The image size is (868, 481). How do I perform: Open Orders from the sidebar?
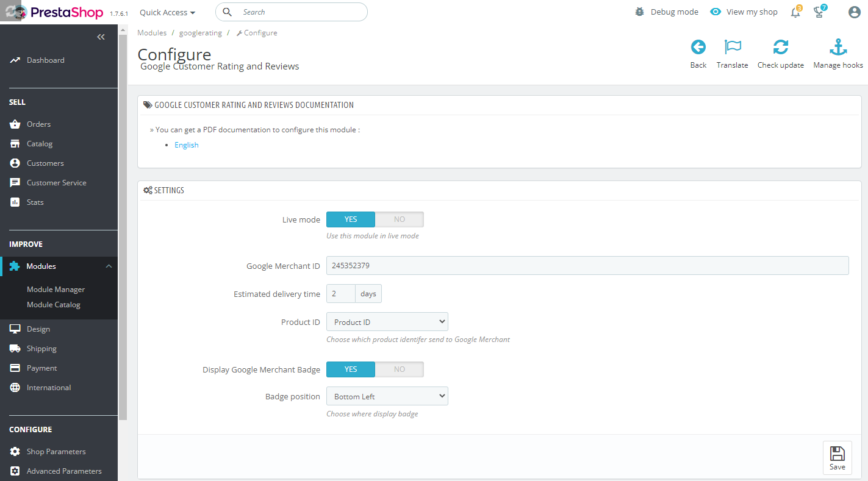coord(38,124)
